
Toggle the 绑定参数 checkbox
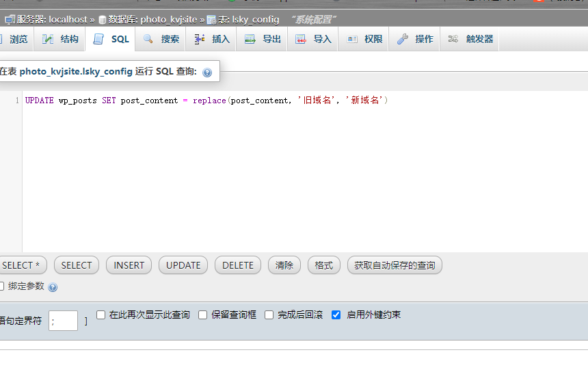1,286
